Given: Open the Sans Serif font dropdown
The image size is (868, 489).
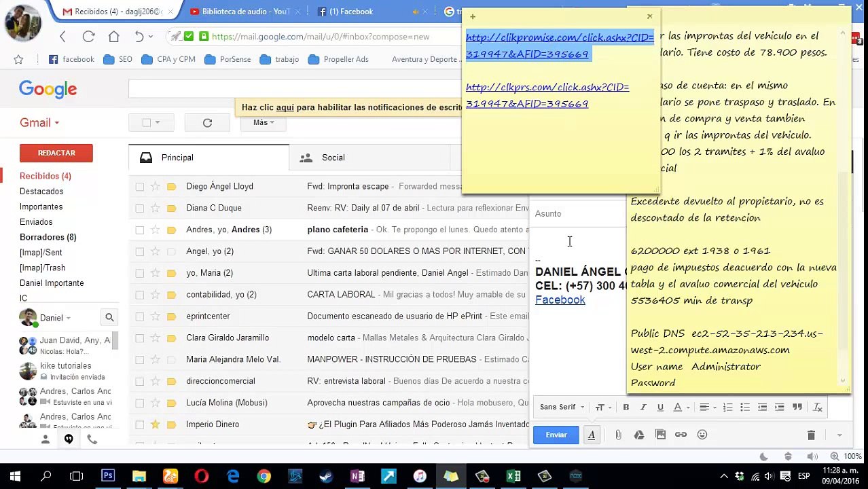Looking at the screenshot, I should (x=562, y=407).
